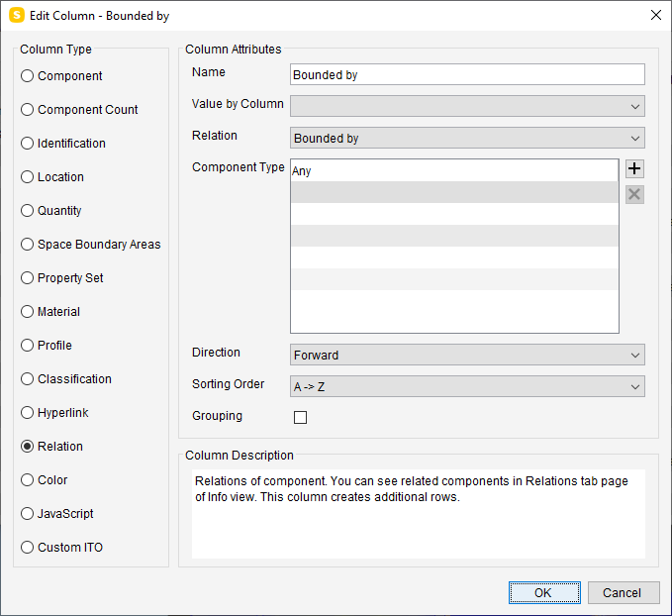Add a component type with plus icon
The width and height of the screenshot is (672, 616).
click(x=634, y=168)
